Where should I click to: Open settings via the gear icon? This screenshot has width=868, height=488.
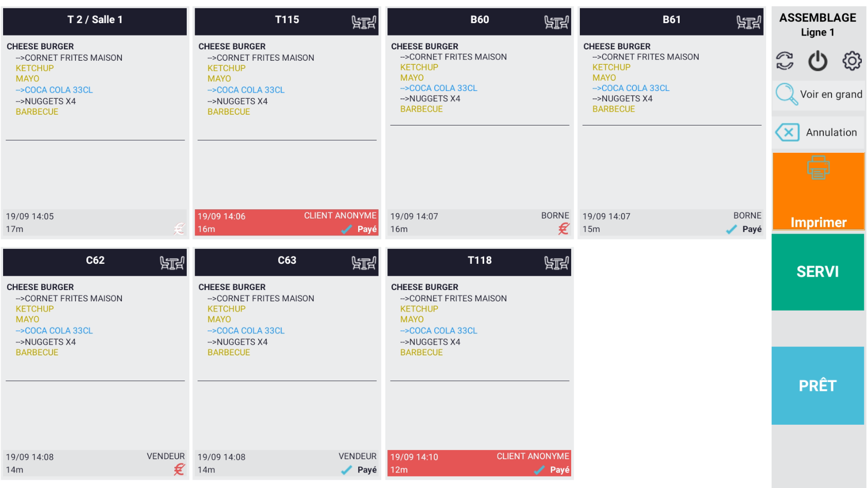[x=852, y=61]
